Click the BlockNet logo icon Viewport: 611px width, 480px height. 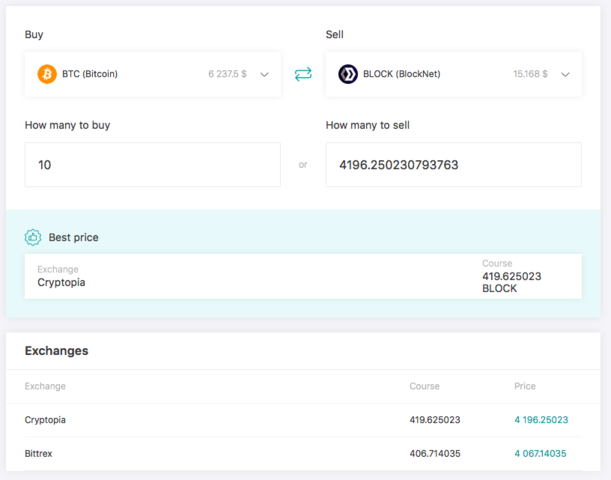coord(348,74)
